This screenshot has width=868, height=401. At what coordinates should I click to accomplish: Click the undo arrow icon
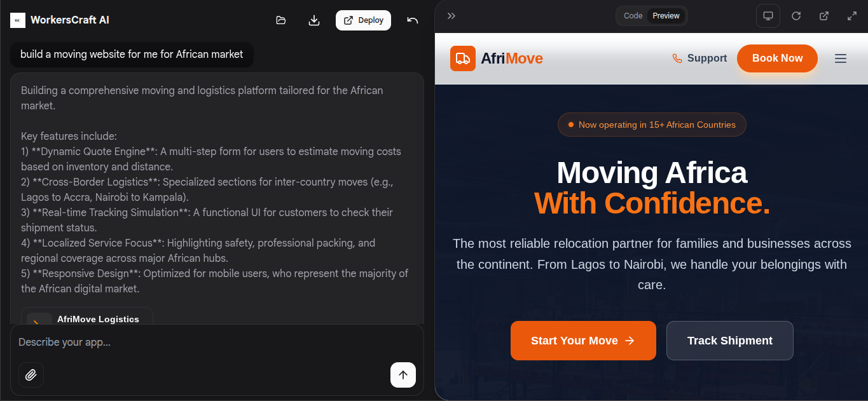(413, 20)
